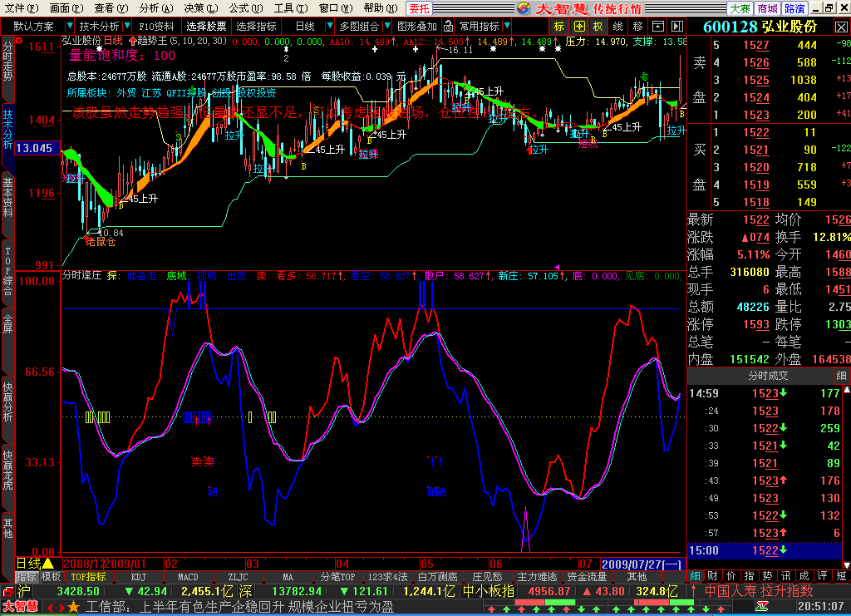Image resolution: width=851 pixels, height=616 pixels.
Task: Expand the 常用指标 dropdown arrow
Action: point(507,26)
